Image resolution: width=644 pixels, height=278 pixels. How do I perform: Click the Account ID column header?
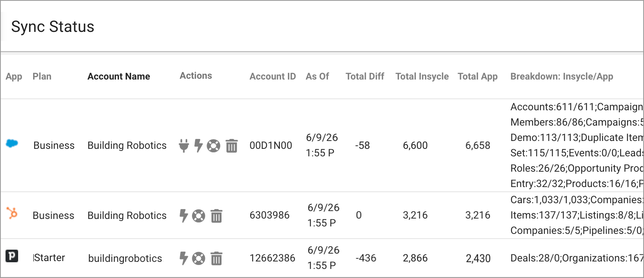pos(273,76)
